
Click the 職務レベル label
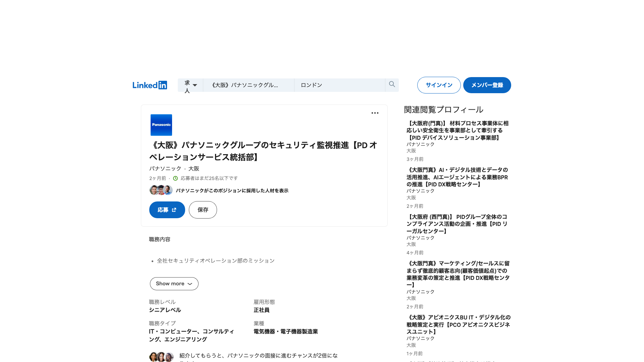(162, 302)
